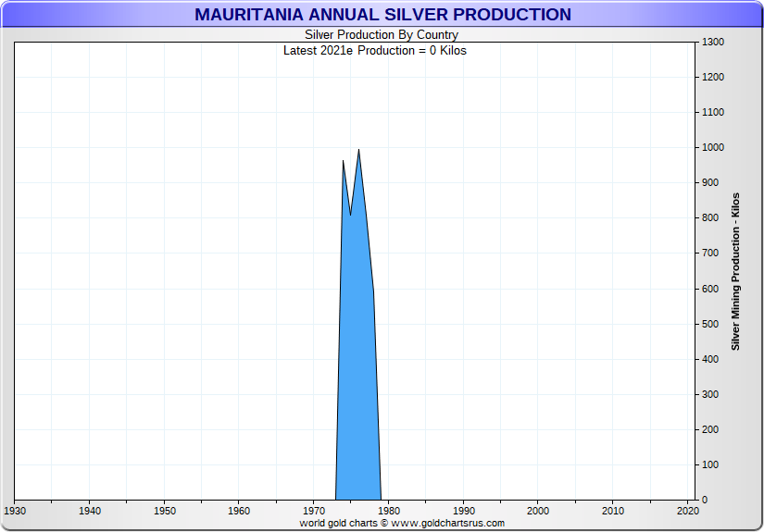
Task: Click the 0 y-axis value label
Action: tap(704, 501)
